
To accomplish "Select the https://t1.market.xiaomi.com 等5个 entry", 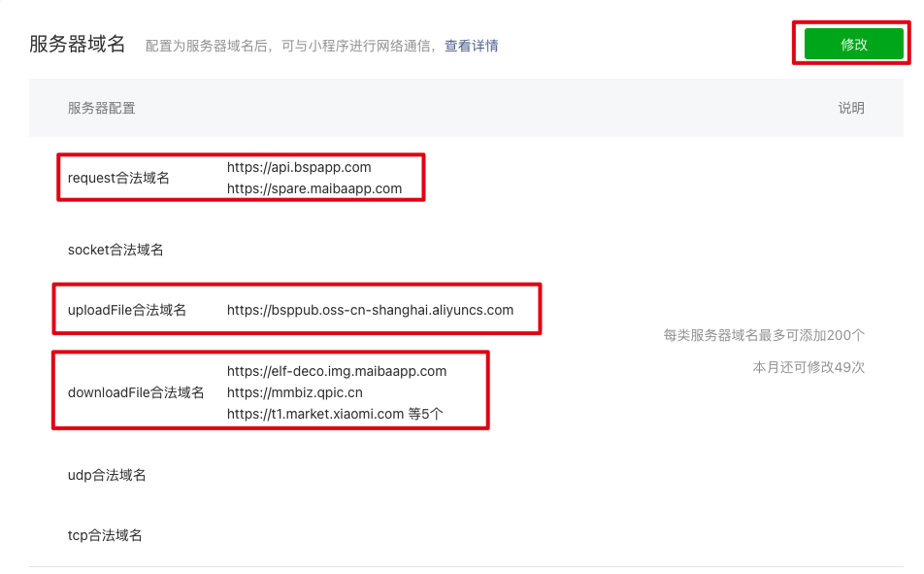I will pyautogui.click(x=335, y=414).
